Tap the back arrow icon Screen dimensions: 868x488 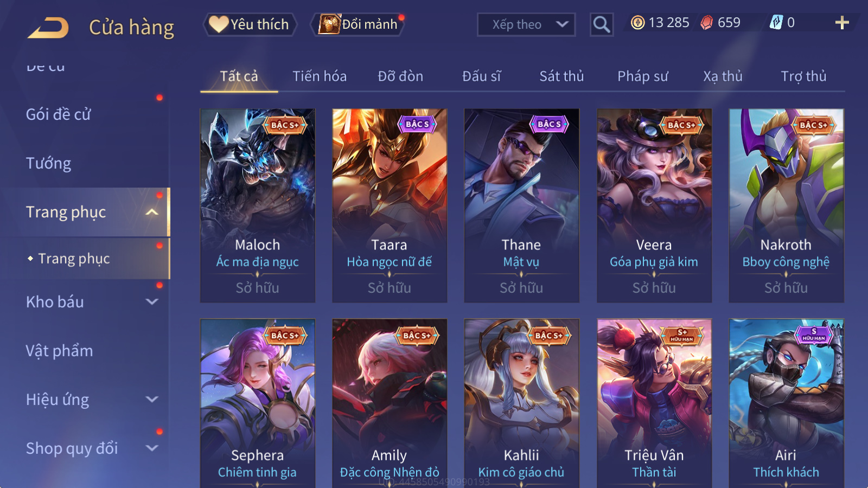click(48, 27)
